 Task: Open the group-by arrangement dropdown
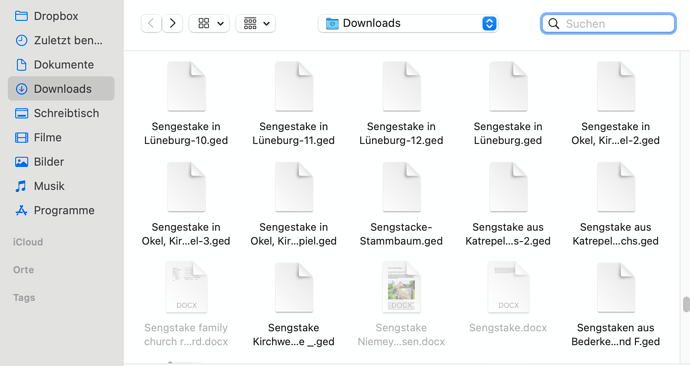(x=256, y=23)
